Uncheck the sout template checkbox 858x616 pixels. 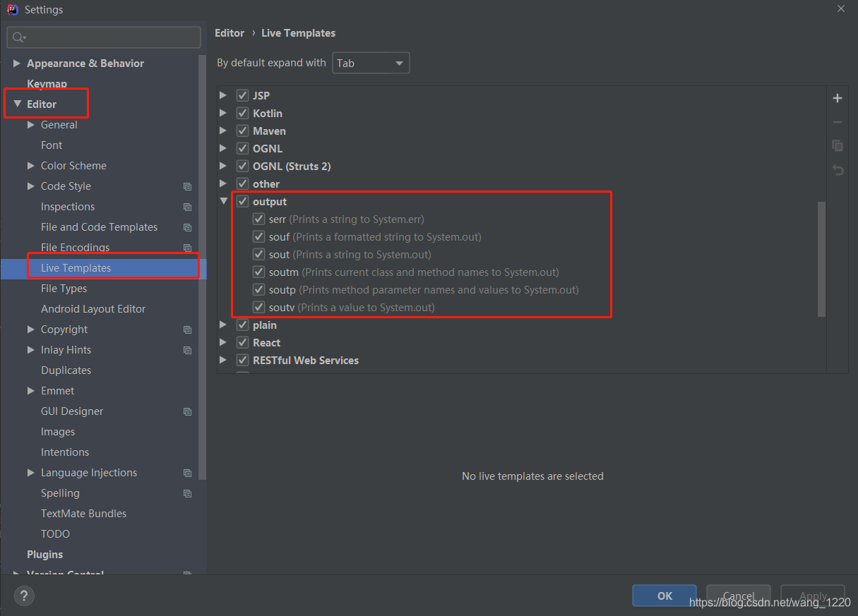click(258, 254)
